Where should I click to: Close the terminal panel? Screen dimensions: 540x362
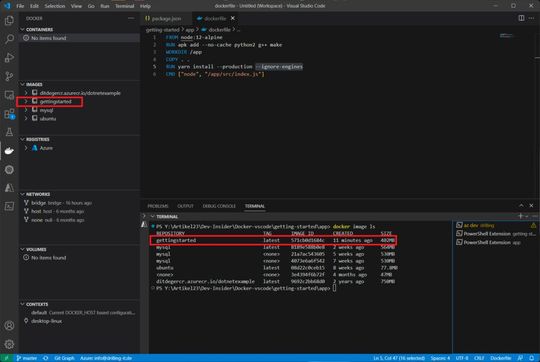531,206
